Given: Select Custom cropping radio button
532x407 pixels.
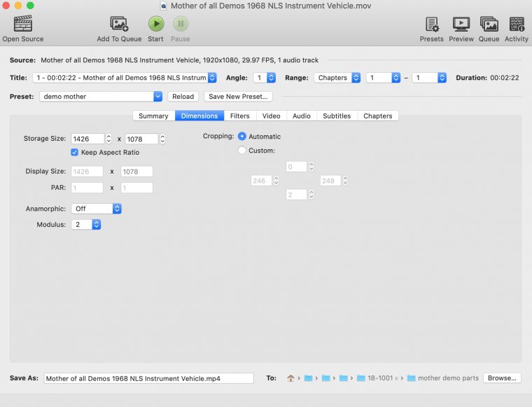Looking at the screenshot, I should point(242,151).
